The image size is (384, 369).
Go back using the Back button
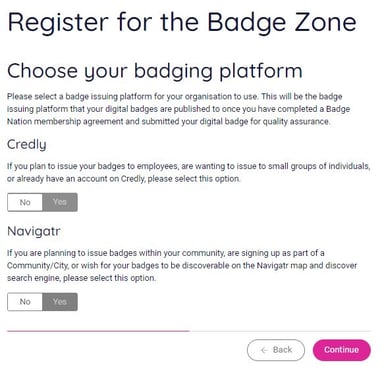[276, 350]
